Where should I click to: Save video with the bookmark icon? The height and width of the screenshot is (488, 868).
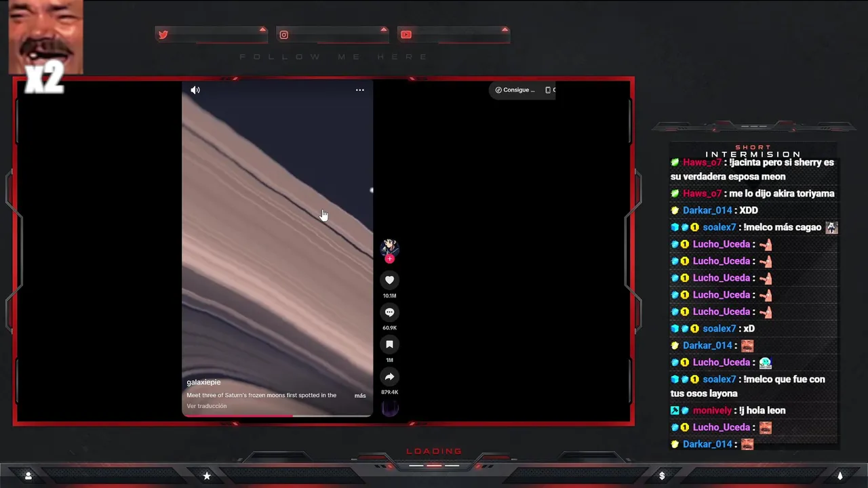389,344
